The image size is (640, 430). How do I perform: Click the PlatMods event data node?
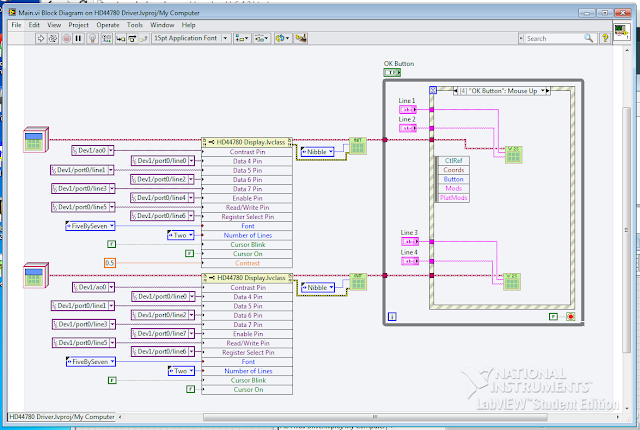coord(453,198)
